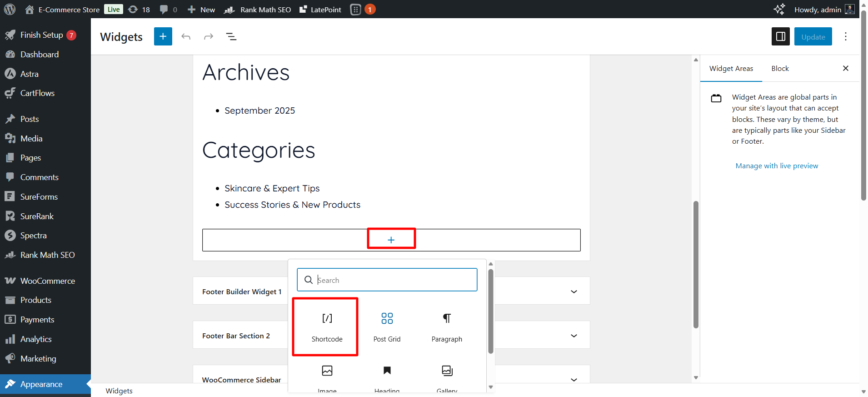Click the AI sparkle icon in admin bar
The height and width of the screenshot is (397, 868).
[779, 9]
